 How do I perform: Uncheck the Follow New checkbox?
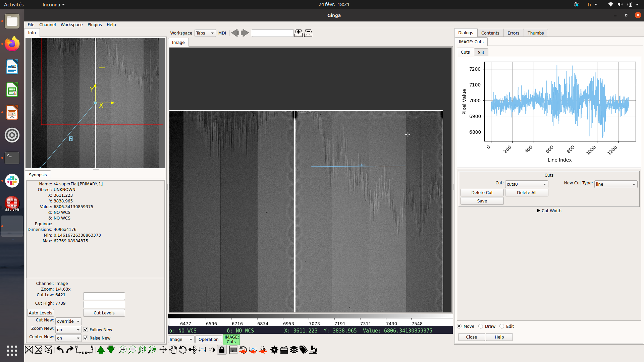(x=86, y=330)
